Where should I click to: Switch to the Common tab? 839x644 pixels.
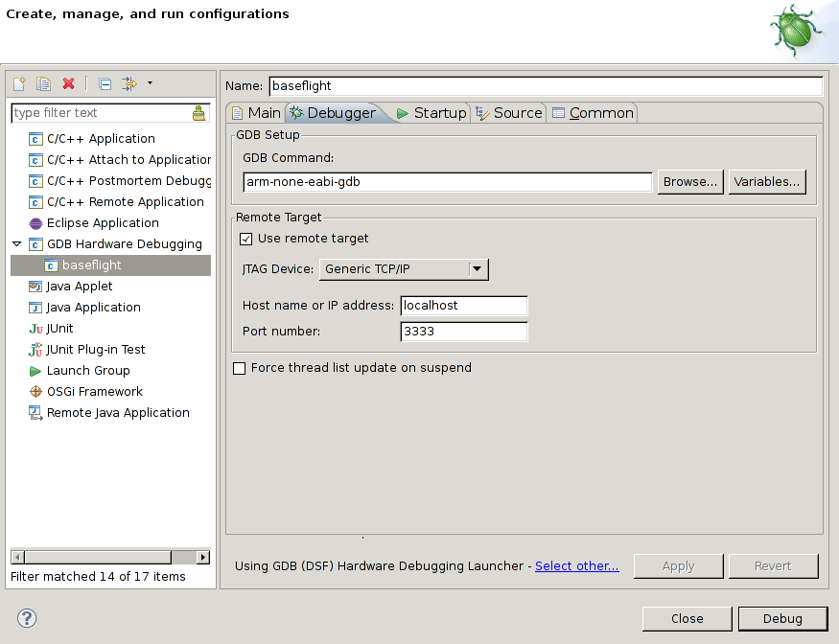pos(593,113)
